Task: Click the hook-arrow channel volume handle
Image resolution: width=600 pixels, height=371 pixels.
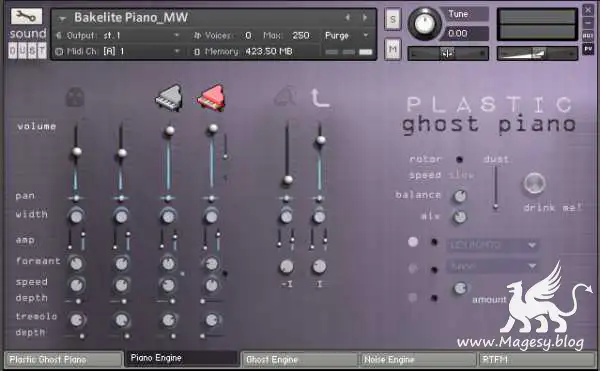Action: (x=321, y=140)
